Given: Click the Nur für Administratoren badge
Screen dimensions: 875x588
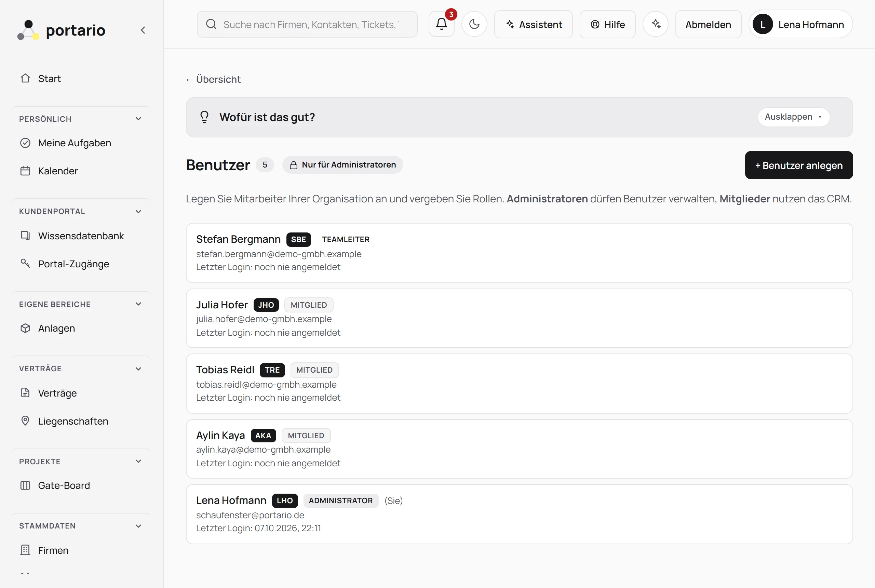Looking at the screenshot, I should point(343,165).
